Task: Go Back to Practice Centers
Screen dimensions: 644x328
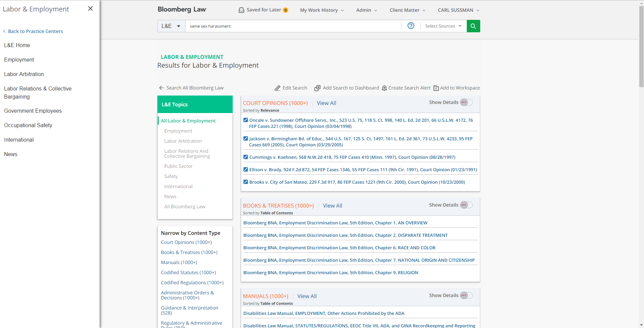Action: pos(33,31)
